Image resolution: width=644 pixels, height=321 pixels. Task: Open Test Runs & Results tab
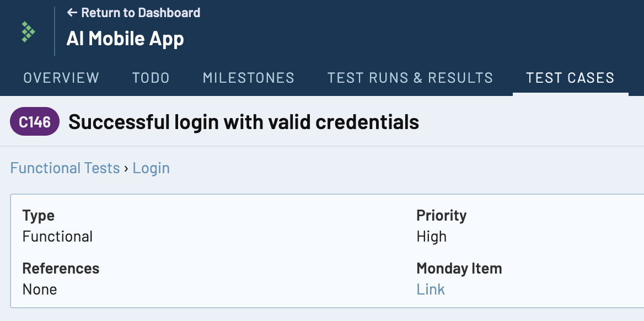[410, 78]
